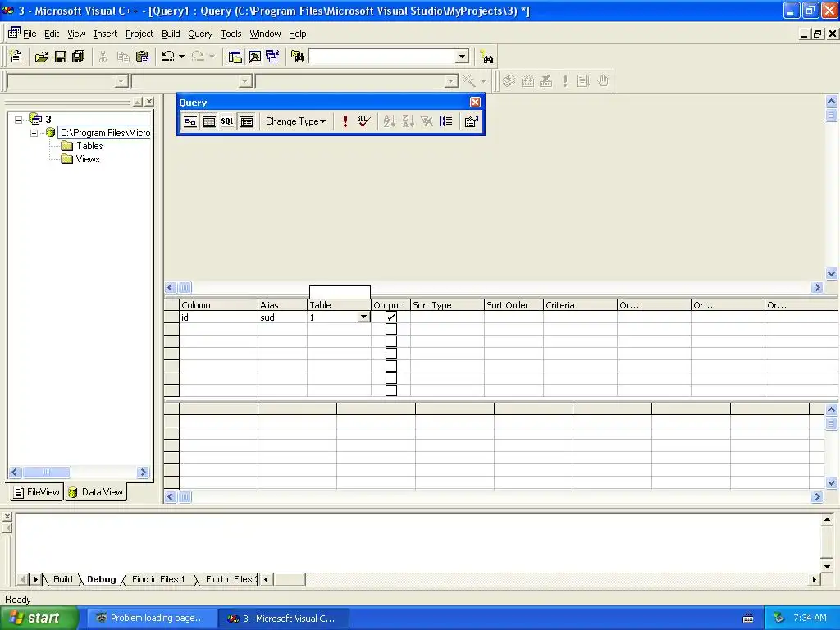Click the results pane scroll right arrow
840x630 pixels.
point(817,496)
